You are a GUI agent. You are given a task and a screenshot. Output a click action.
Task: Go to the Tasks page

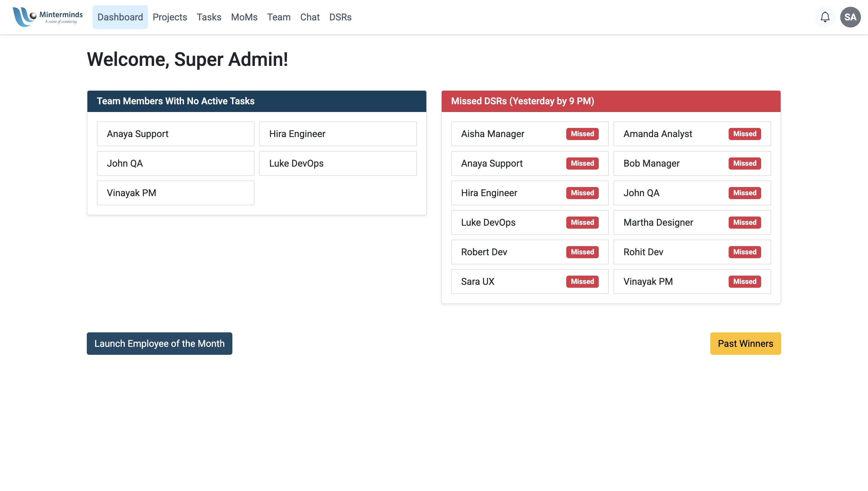tap(208, 17)
